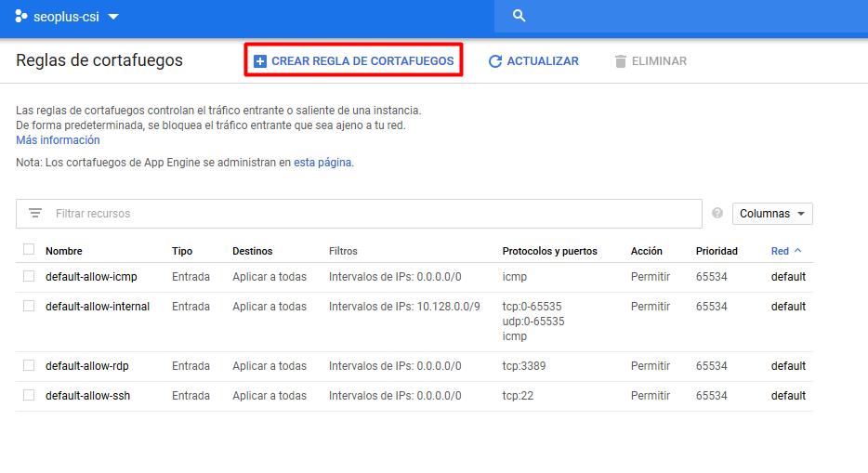Open the Más información link
Screen dimensions: 868x473
(58, 140)
